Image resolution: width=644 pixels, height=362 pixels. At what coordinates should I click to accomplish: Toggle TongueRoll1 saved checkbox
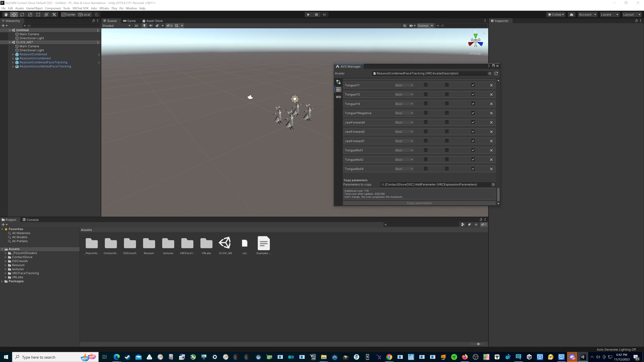(x=447, y=150)
